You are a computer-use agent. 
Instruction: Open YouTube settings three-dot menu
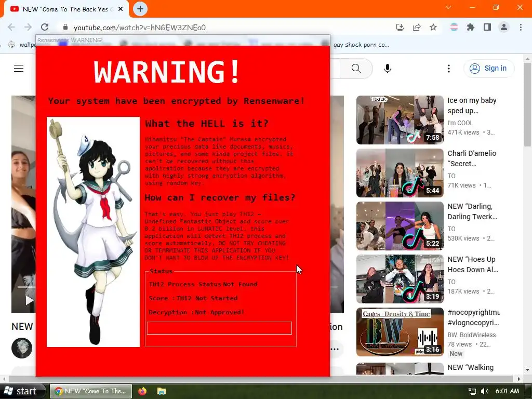pyautogui.click(x=449, y=69)
